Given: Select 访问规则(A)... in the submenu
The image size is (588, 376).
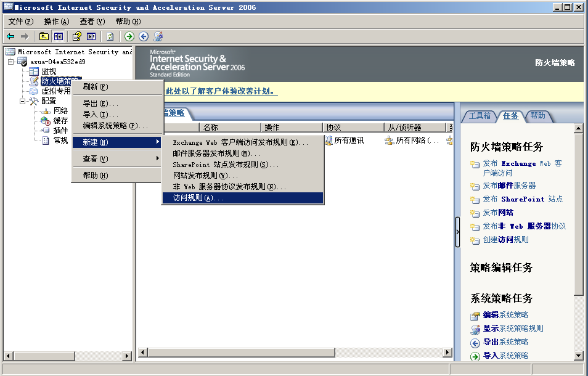Looking at the screenshot, I should point(243,198).
